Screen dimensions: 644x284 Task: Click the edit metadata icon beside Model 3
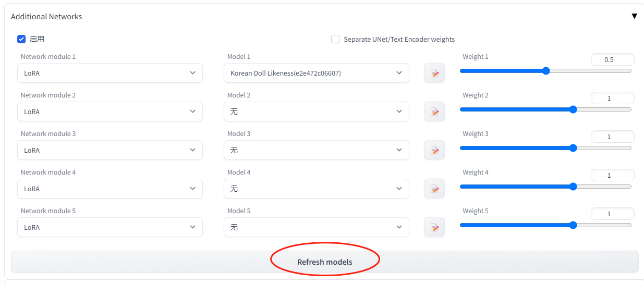(x=434, y=151)
